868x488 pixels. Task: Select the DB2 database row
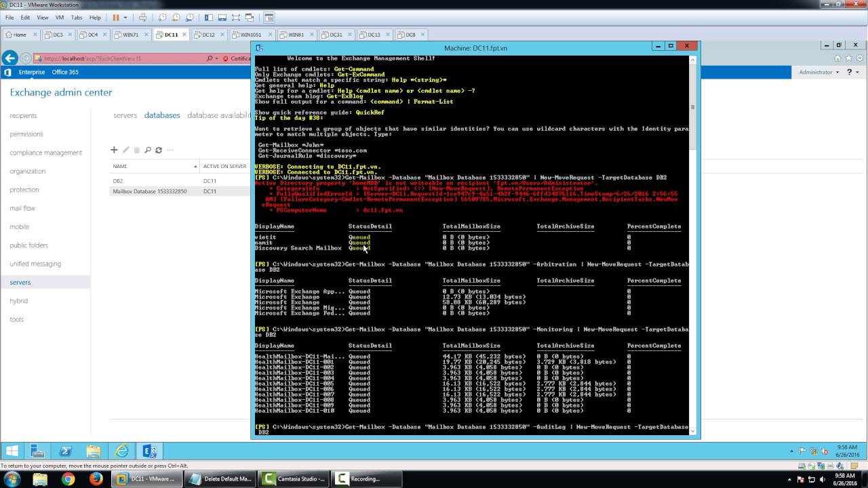tap(180, 181)
